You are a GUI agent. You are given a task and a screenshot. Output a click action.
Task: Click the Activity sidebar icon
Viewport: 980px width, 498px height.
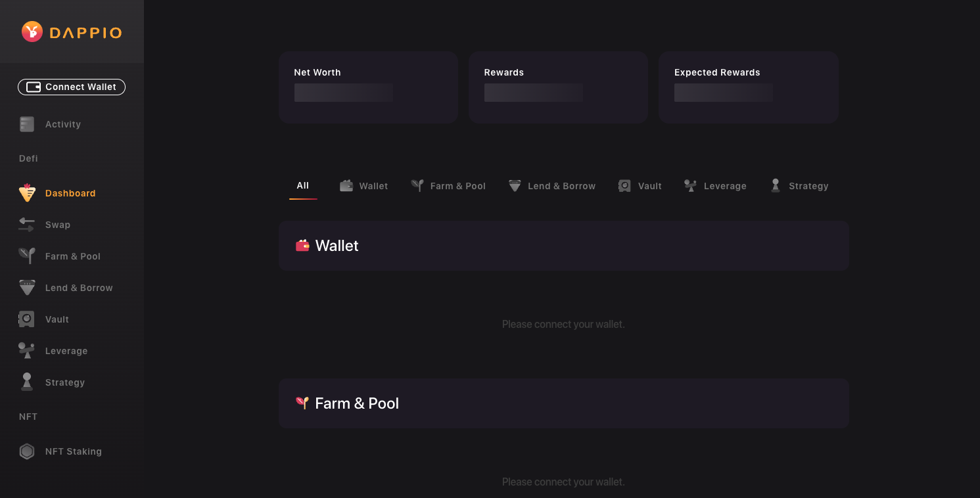(x=27, y=124)
